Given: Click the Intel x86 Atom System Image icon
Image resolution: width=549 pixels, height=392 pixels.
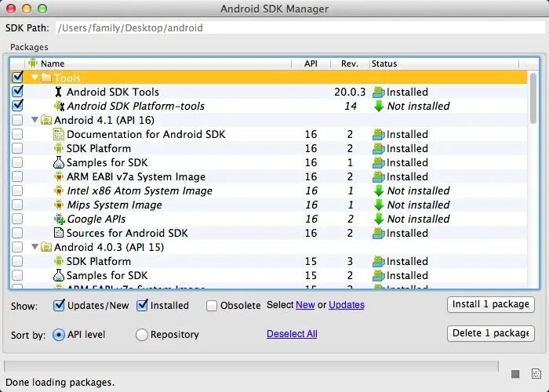Looking at the screenshot, I should coord(59,191).
